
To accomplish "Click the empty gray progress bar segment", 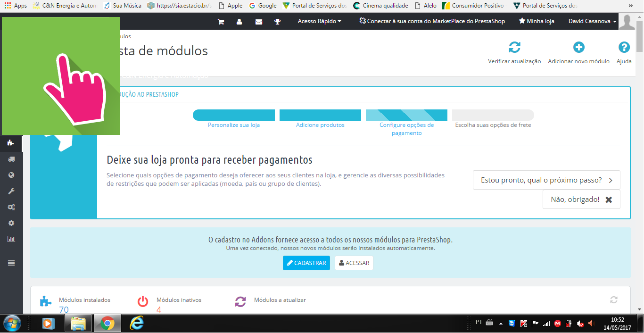I will pos(493,115).
